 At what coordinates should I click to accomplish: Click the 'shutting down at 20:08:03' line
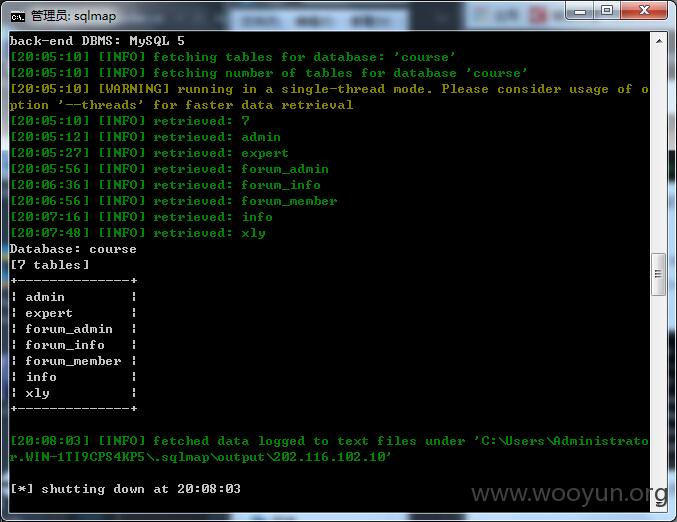pos(125,489)
